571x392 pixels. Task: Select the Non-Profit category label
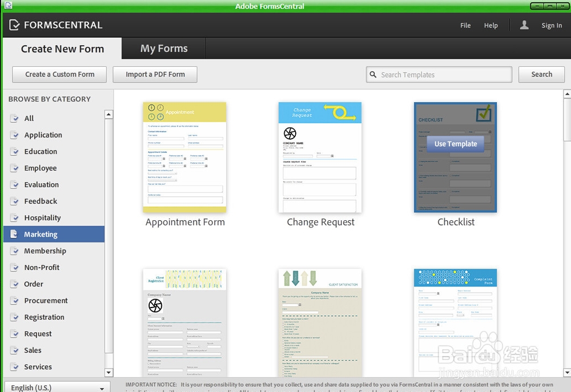pyautogui.click(x=42, y=268)
